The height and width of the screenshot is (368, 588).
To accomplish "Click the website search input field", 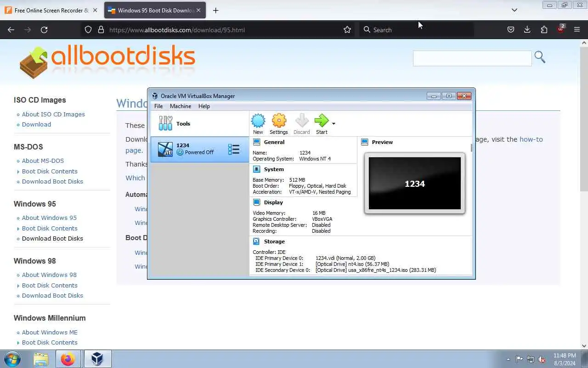I will [472, 58].
